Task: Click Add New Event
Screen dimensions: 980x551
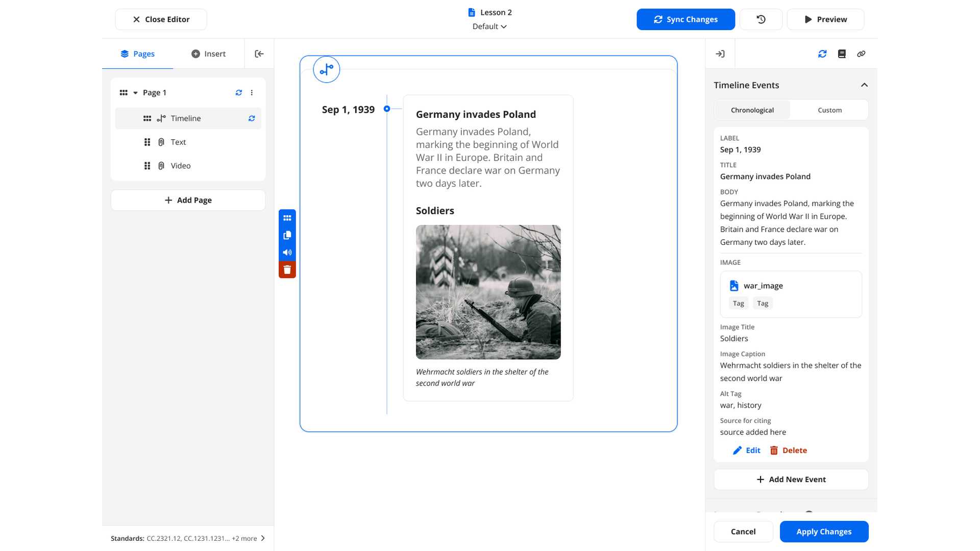Action: (x=791, y=480)
